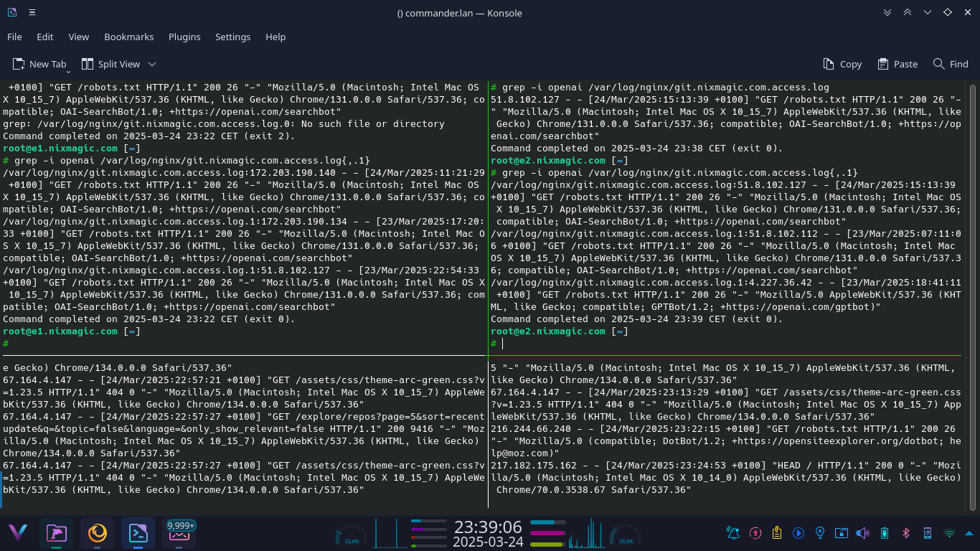Viewport: 980px width, 551px height.
Task: Open the volume speaker tray icon
Action: point(862,533)
